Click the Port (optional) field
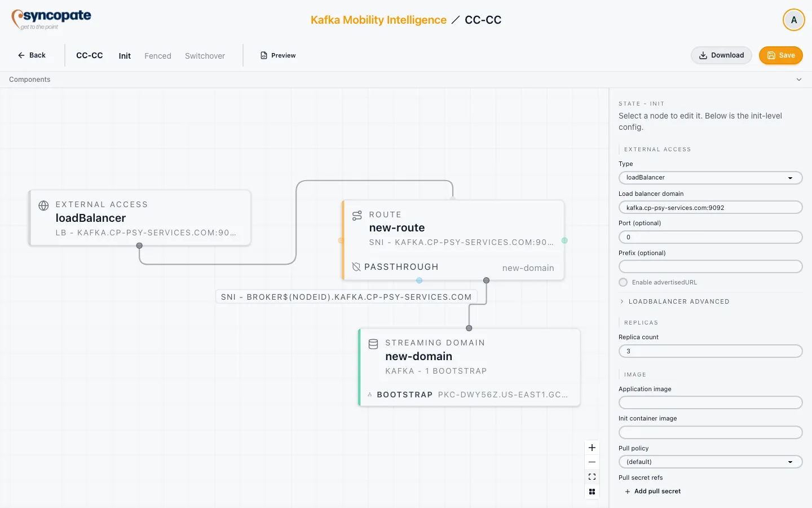812x508 pixels. pos(710,237)
